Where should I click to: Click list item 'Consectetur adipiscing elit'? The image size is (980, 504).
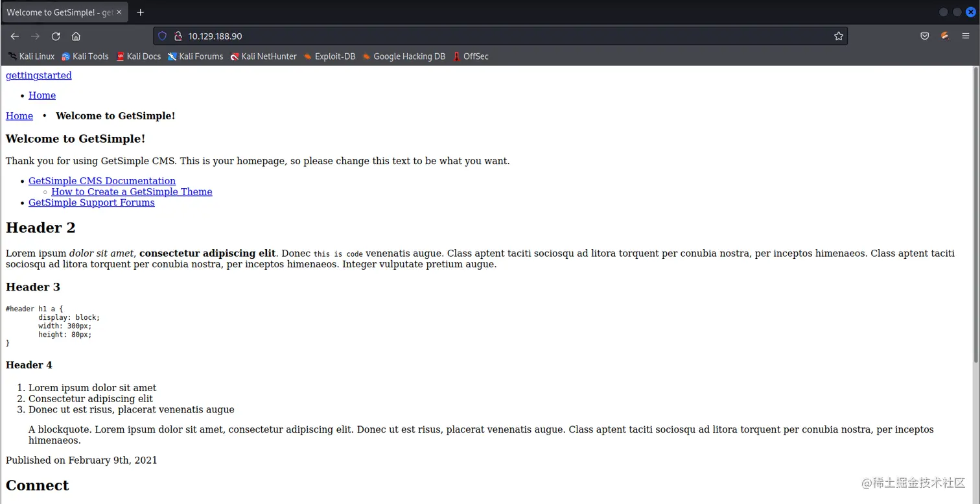click(91, 399)
